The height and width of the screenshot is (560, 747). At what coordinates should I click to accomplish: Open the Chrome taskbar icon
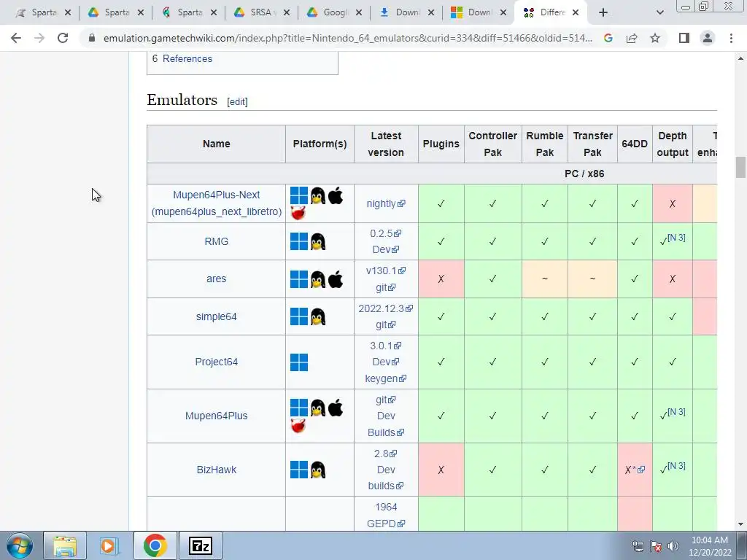(x=155, y=545)
